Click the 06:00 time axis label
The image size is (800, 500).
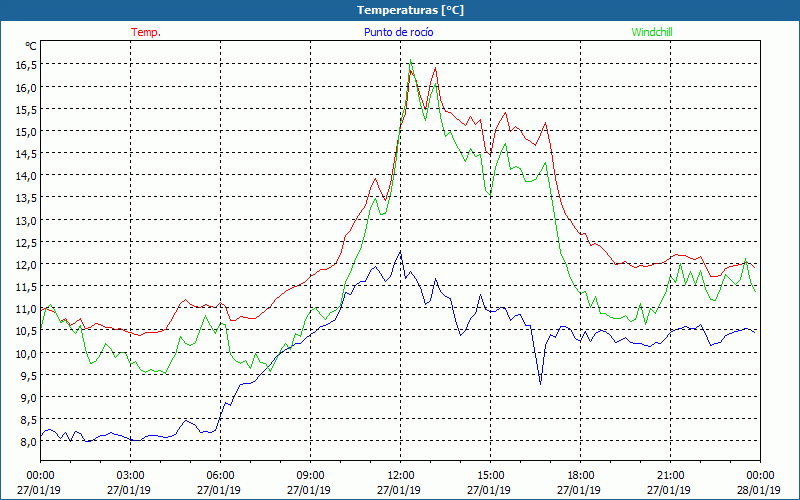(x=220, y=476)
